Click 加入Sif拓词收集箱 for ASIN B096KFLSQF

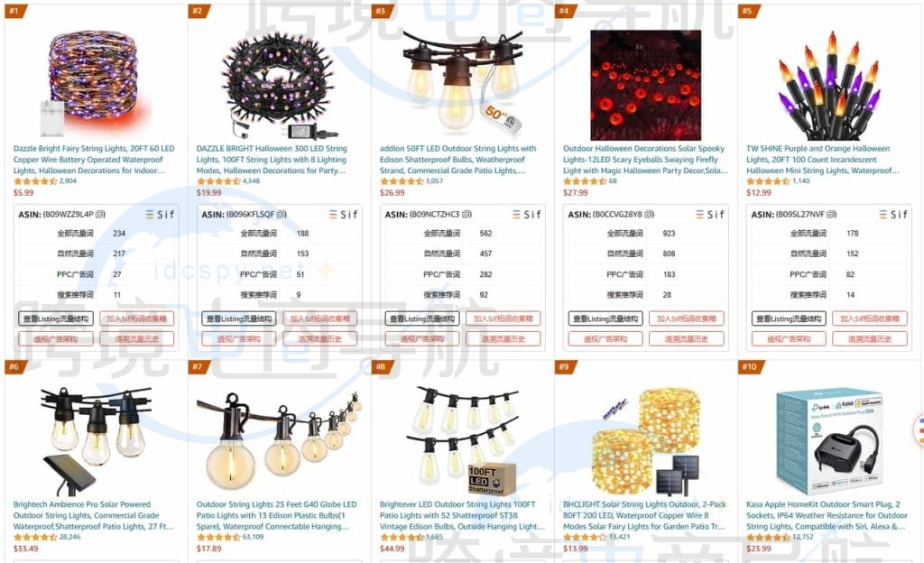click(320, 318)
